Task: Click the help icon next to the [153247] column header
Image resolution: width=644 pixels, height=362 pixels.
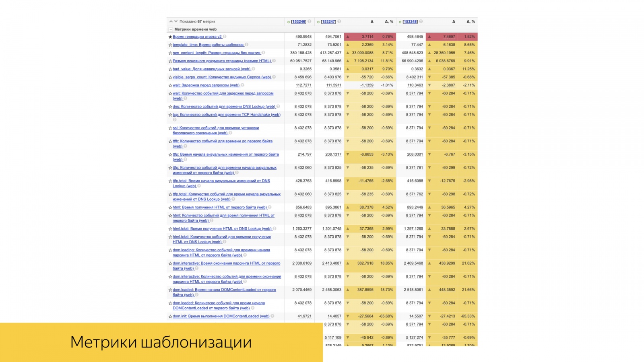Action: [x=339, y=21]
